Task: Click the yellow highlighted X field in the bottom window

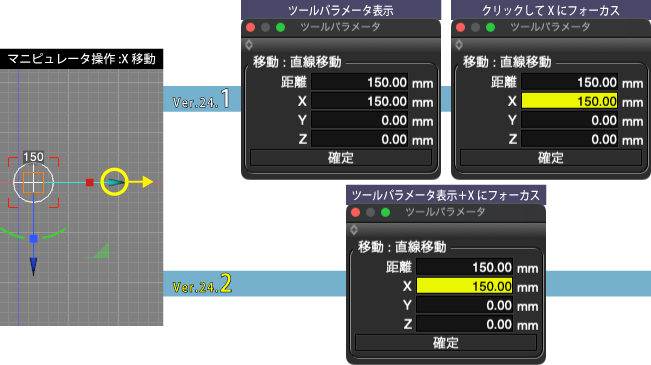Action: (464, 287)
